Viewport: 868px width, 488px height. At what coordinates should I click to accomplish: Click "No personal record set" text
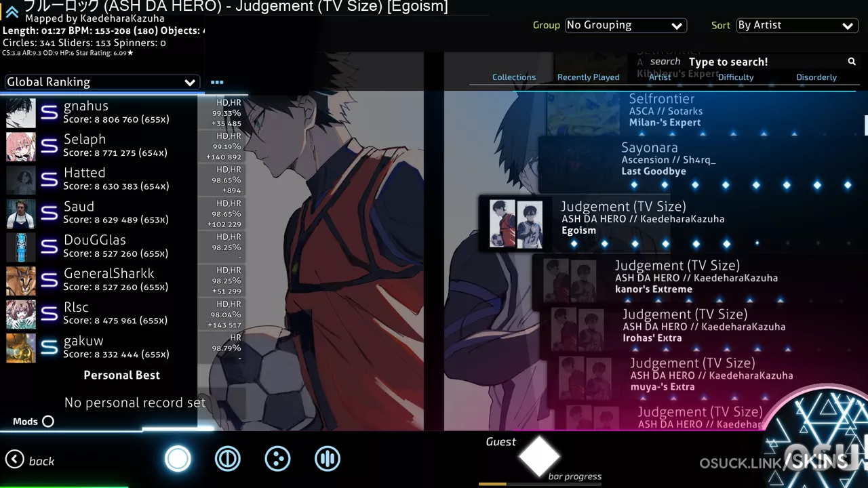(x=135, y=403)
